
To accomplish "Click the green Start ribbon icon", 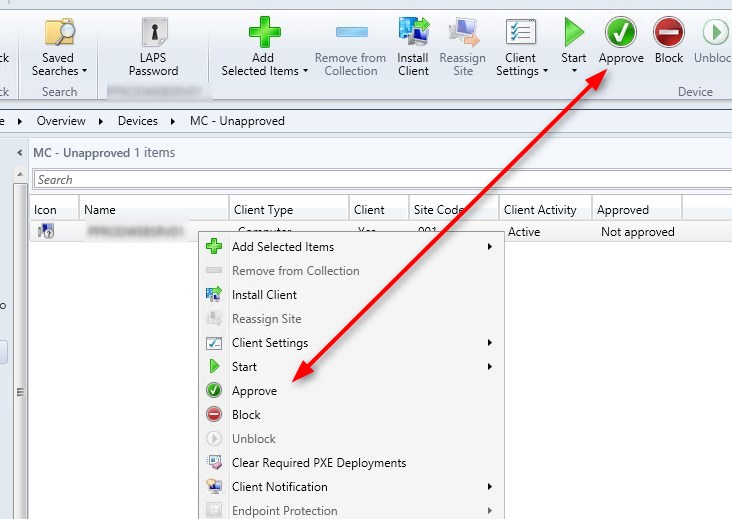I will (x=574, y=33).
